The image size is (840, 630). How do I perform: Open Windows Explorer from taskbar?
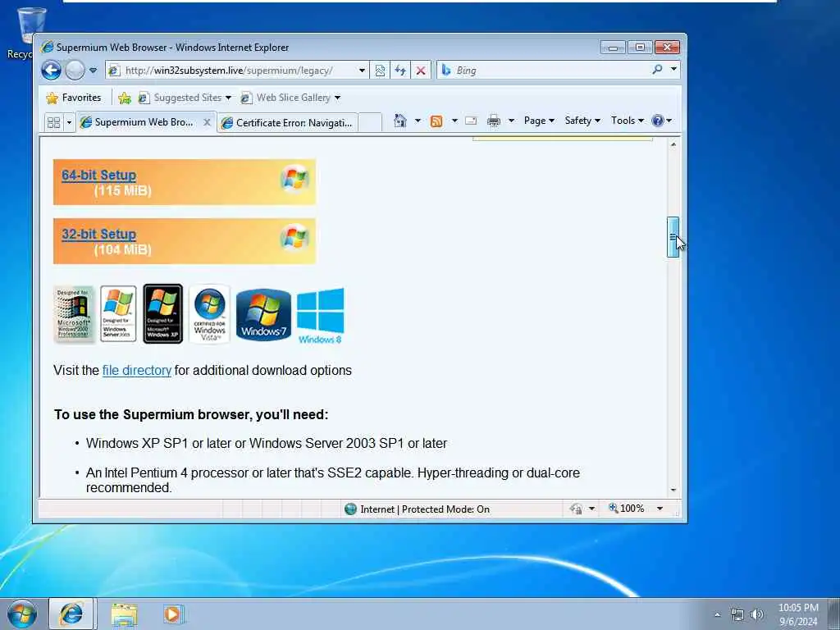coord(125,614)
